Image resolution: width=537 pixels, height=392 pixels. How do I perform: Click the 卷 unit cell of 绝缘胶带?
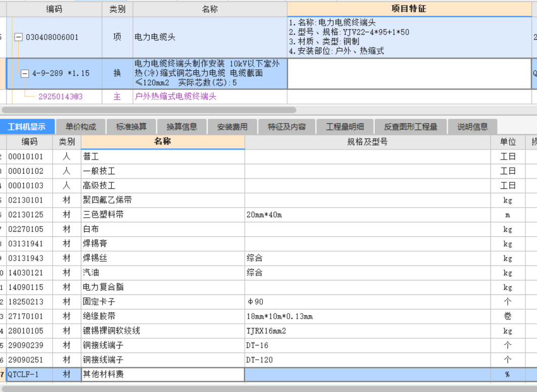click(508, 316)
